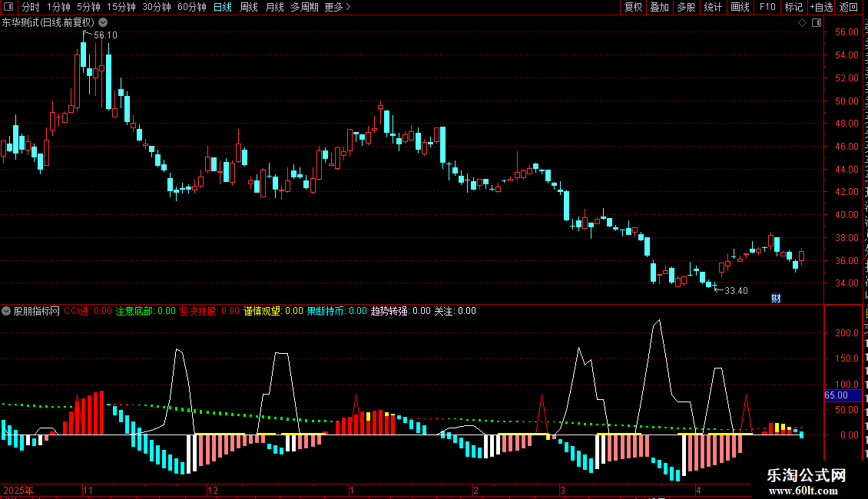This screenshot has height=499, width=868.
Task: Click the 趋势转强 indicator label
Action: (400, 311)
